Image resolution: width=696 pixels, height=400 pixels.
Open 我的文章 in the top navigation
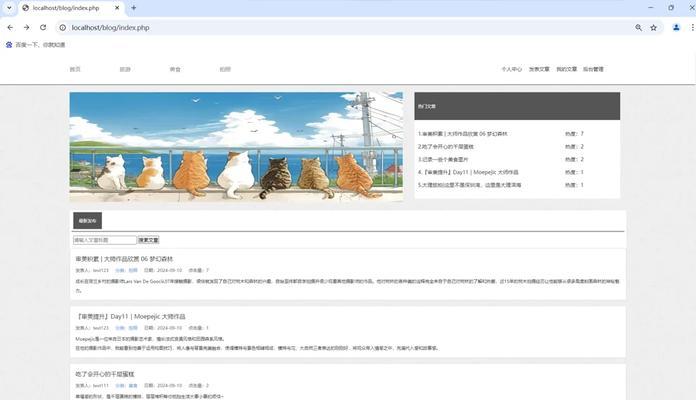tap(566, 69)
